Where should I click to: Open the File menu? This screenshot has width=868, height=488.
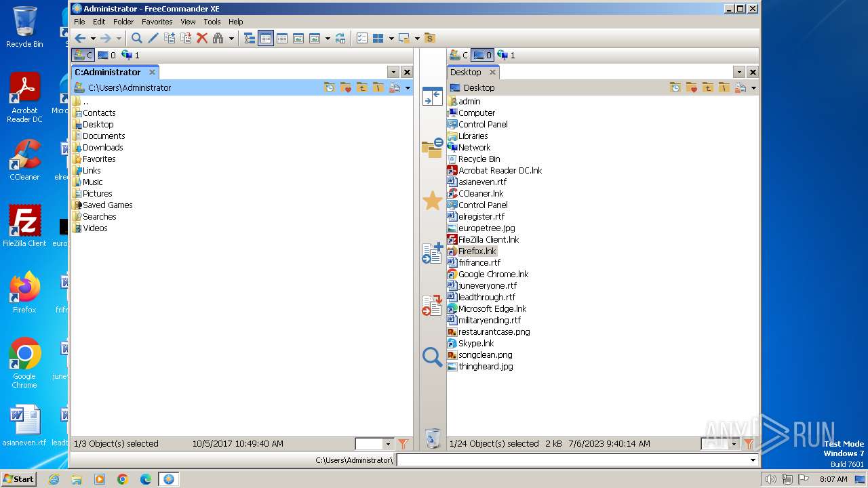[79, 22]
